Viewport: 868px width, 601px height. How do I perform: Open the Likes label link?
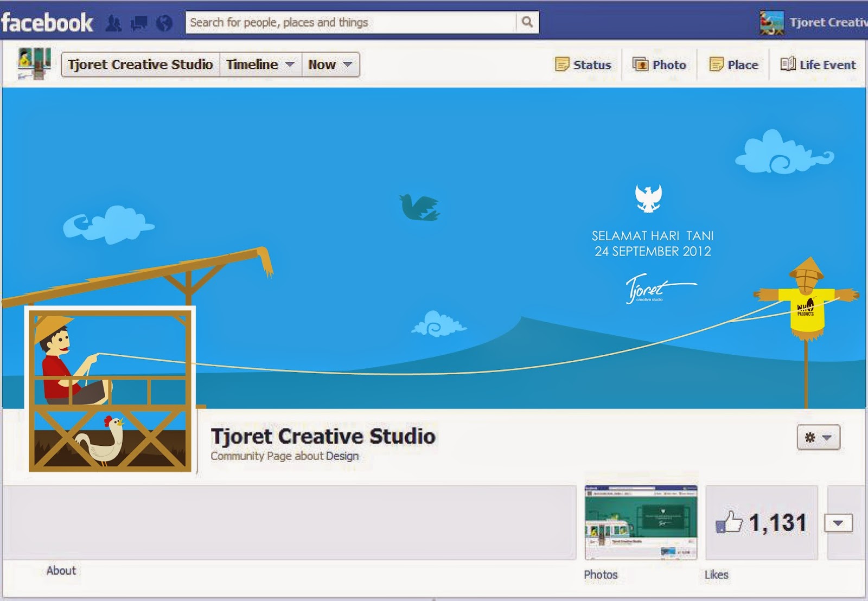point(716,574)
